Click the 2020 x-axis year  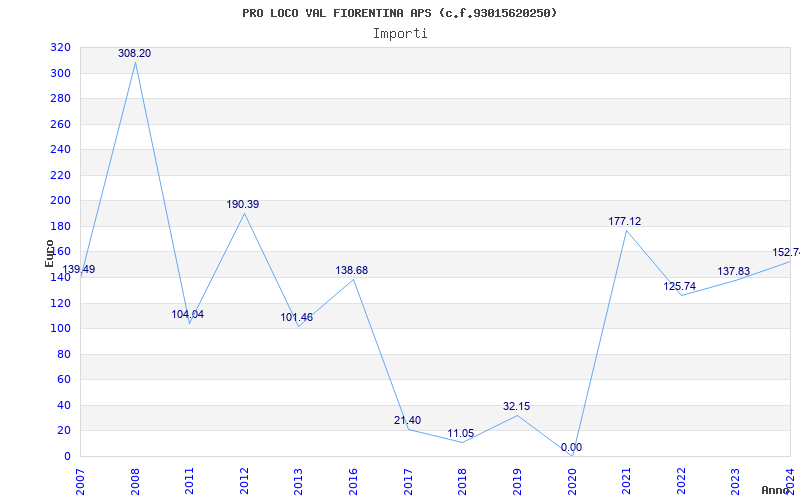point(571,481)
